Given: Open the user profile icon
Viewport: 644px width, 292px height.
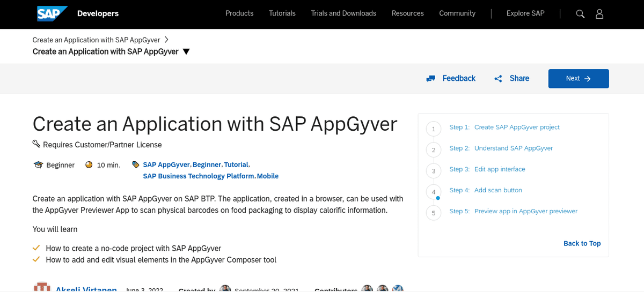Looking at the screenshot, I should (599, 14).
